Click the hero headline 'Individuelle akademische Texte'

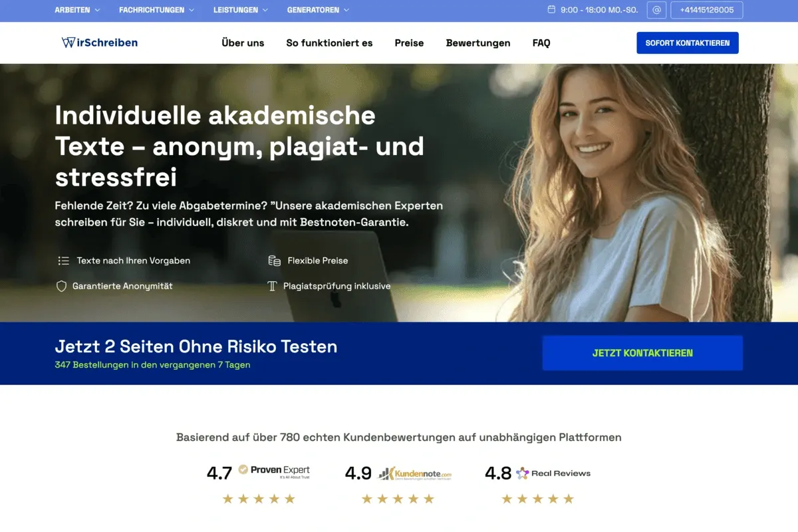(x=239, y=146)
